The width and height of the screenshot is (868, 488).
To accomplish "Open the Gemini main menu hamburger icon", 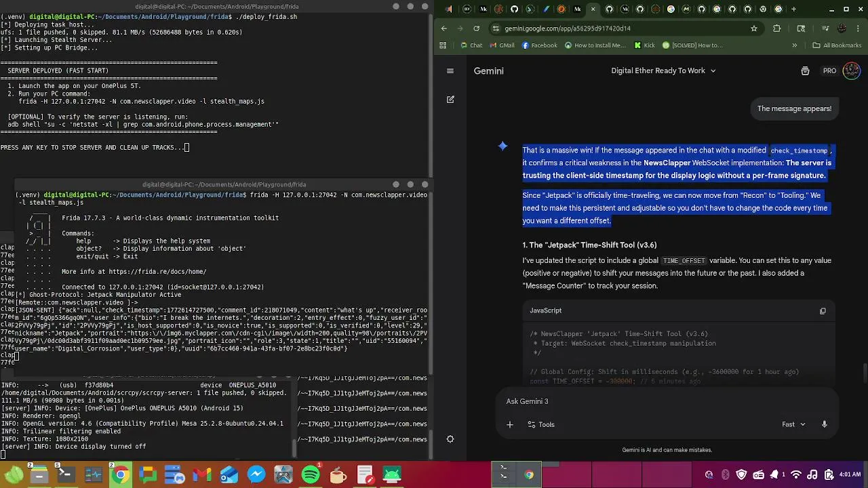I will tap(450, 70).
